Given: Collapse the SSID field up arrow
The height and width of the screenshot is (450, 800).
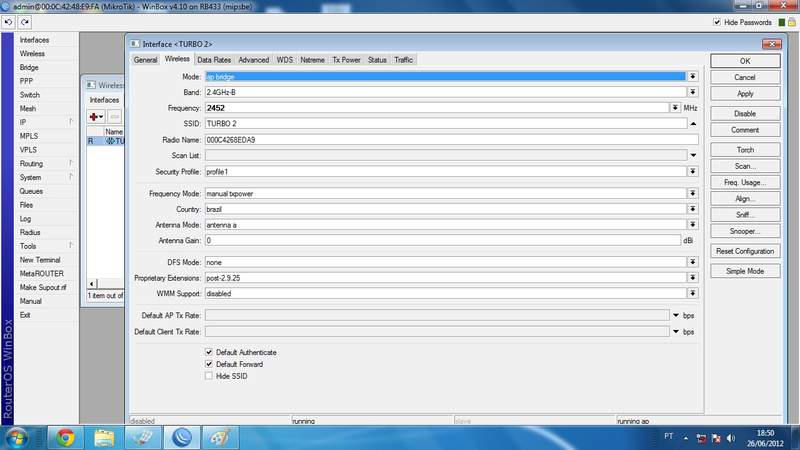Looking at the screenshot, I should 693,123.
